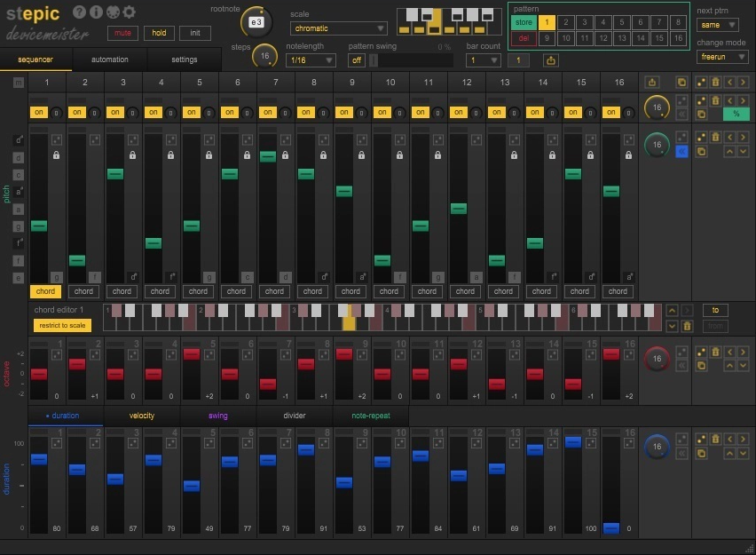Click the trash icon in chord editor
The image size is (756, 555).
(686, 326)
